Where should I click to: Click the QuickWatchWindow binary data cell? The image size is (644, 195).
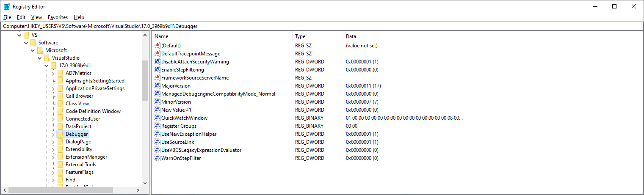(x=404, y=118)
